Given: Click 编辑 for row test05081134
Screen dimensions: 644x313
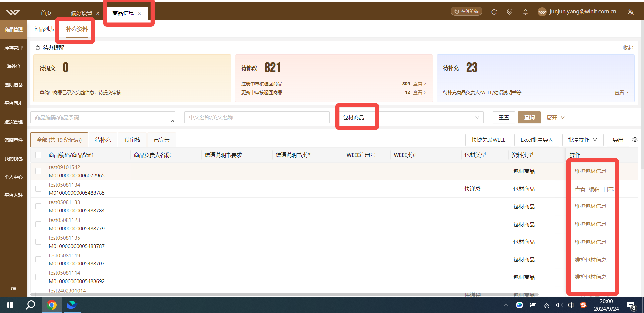Looking at the screenshot, I should click(594, 189).
